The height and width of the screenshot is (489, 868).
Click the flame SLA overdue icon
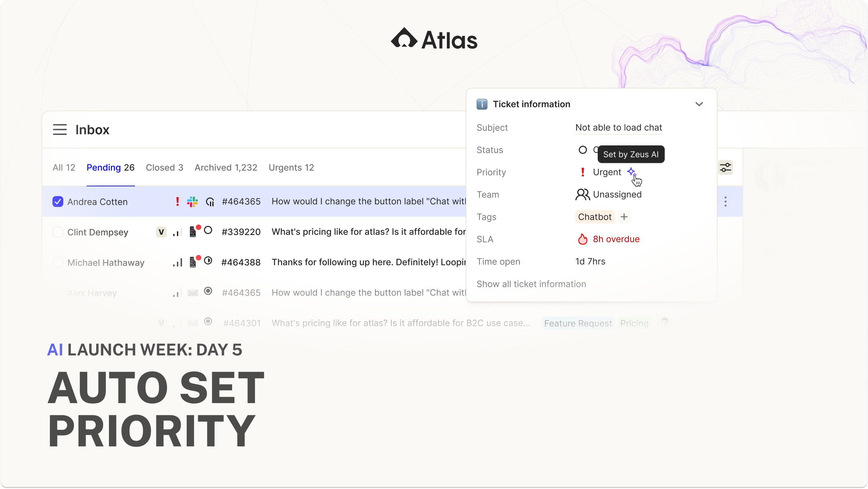click(583, 239)
